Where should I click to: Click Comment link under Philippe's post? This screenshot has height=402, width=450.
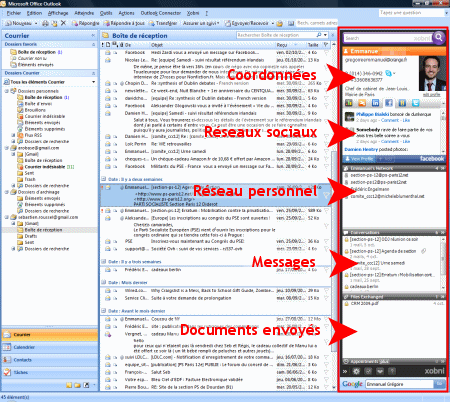390,120
